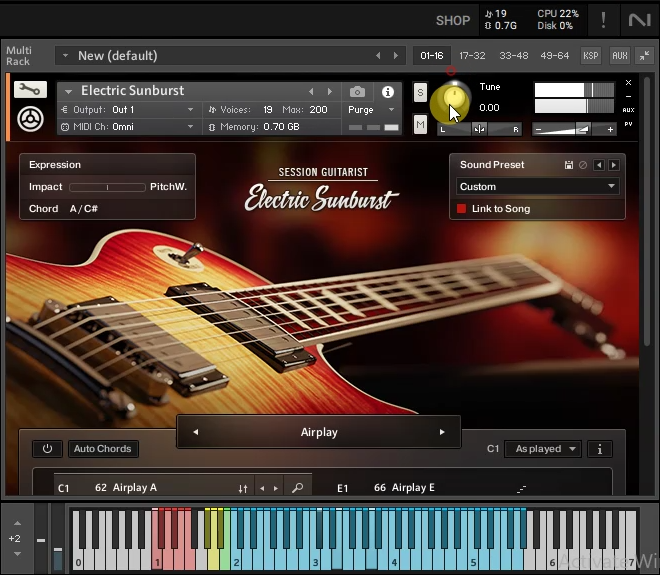Open pattern browser magnifier icon
Screen dimensions: 660x575
[298, 488]
